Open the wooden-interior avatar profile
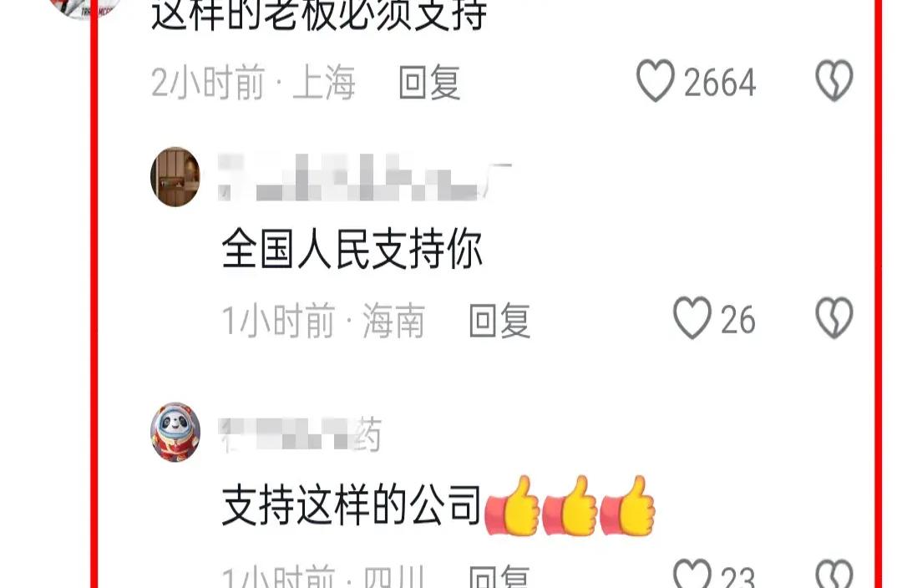This screenshot has height=588, width=902. click(x=175, y=176)
